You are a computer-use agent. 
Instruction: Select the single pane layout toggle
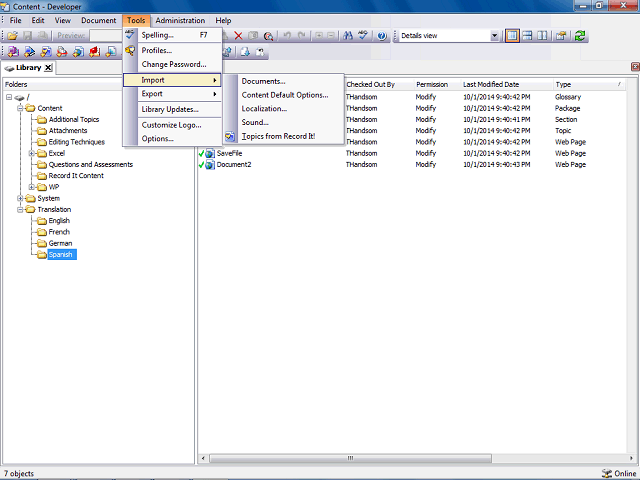coord(512,36)
